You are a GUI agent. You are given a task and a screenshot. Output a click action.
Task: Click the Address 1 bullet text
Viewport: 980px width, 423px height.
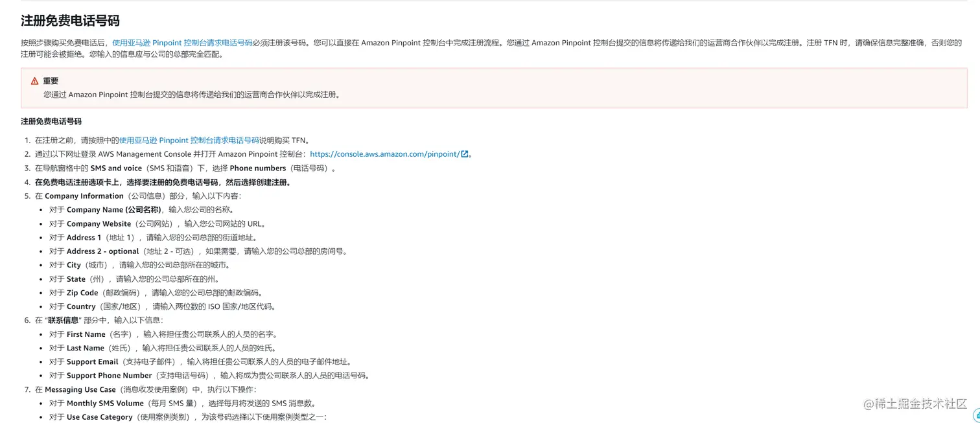pyautogui.click(x=153, y=237)
